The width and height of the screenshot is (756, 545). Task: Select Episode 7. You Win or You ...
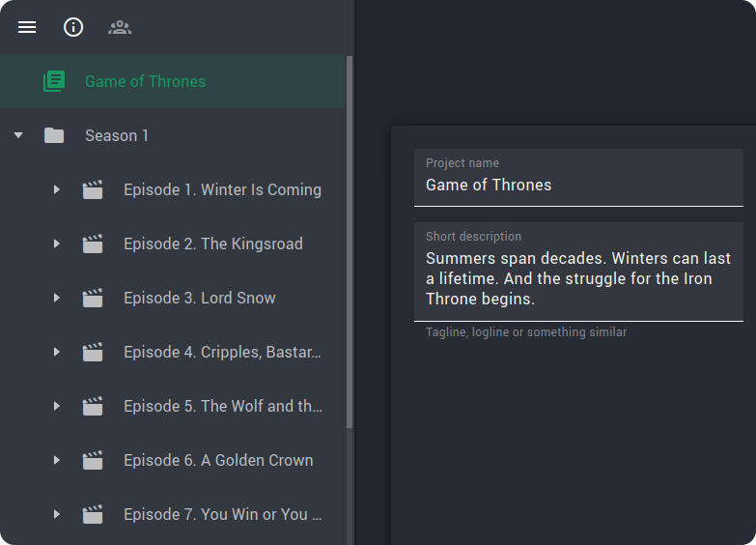coord(173,514)
